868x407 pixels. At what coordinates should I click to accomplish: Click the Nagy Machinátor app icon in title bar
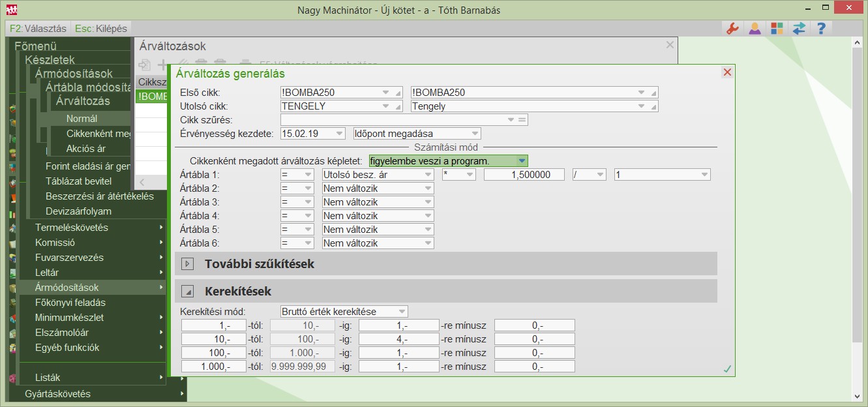tap(12, 10)
